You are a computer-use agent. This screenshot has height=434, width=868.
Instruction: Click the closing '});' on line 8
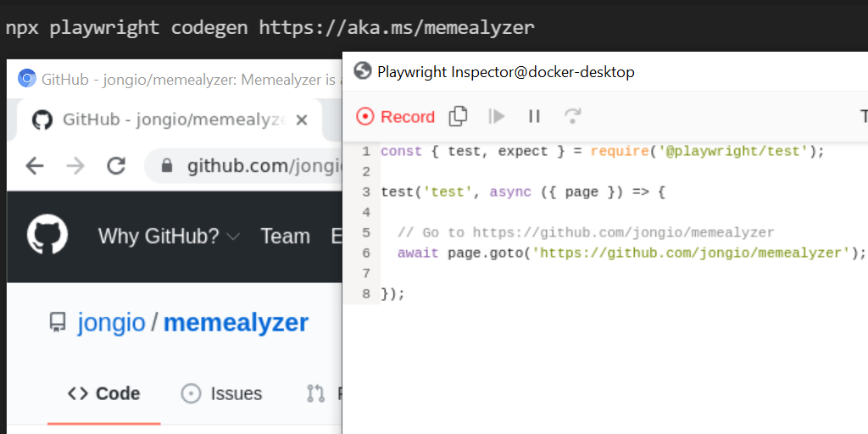(x=393, y=294)
